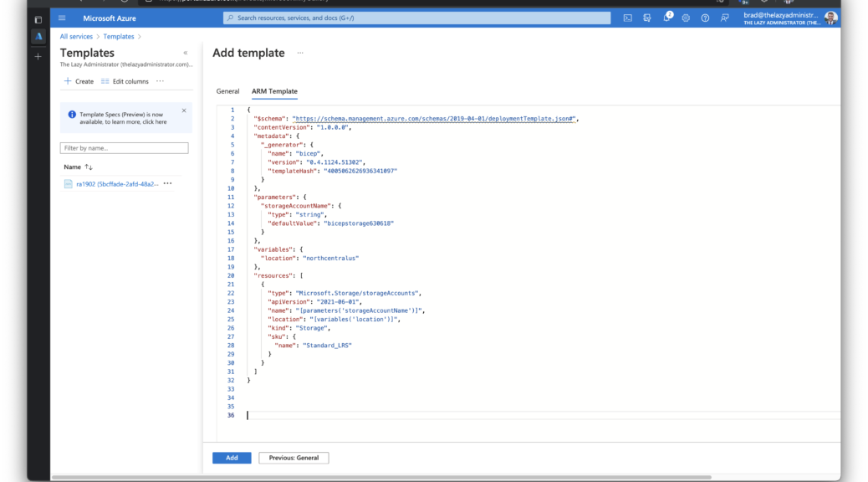Click the "click here" banner text
Image resolution: width=868 pixels, height=482 pixels.
tap(155, 122)
